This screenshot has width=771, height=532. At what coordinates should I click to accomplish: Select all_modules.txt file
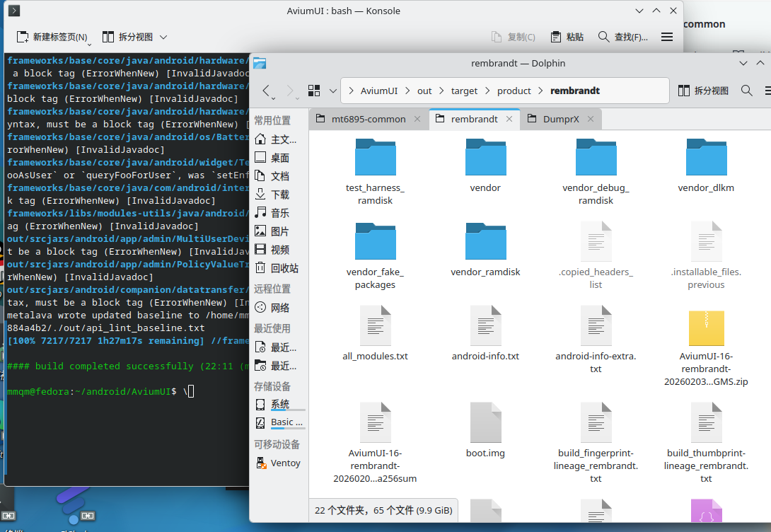[375, 333]
